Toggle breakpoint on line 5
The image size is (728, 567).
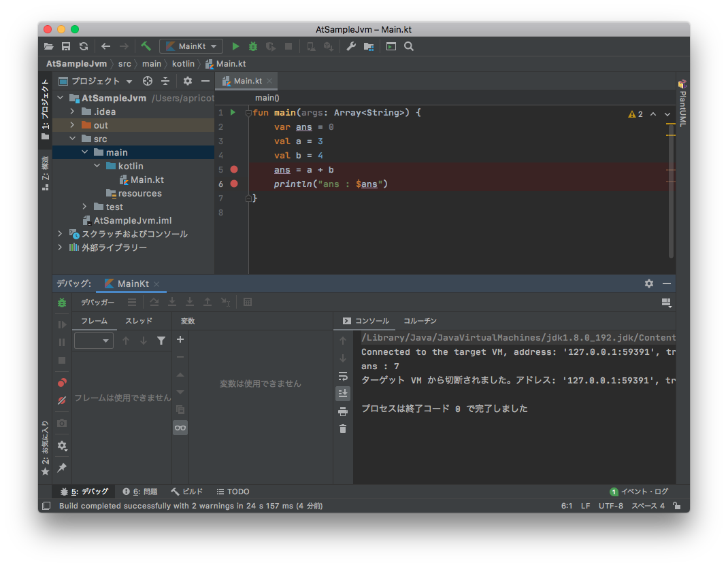pyautogui.click(x=234, y=169)
